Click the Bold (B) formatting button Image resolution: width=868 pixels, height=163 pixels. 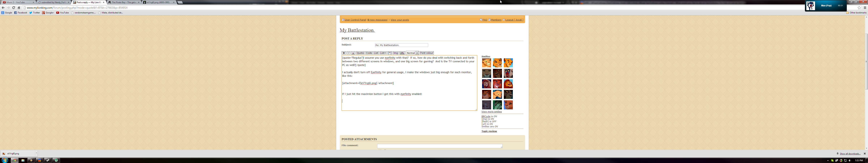(344, 53)
